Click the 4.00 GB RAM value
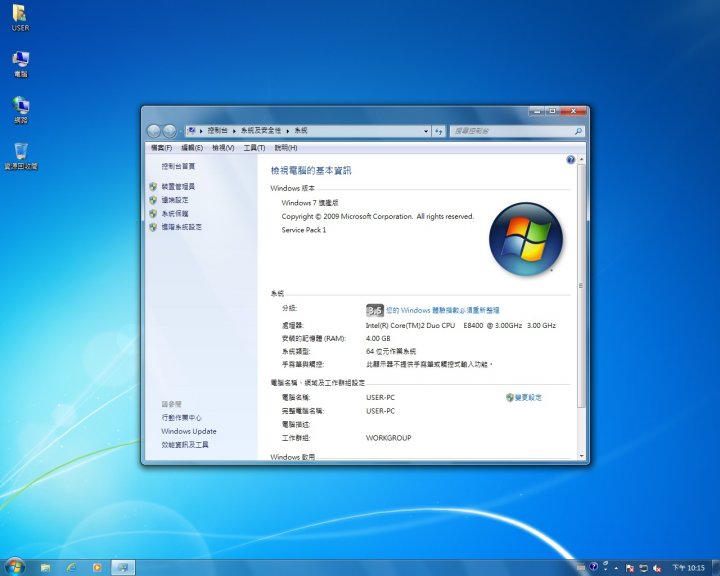The height and width of the screenshot is (576, 720). pos(378,339)
